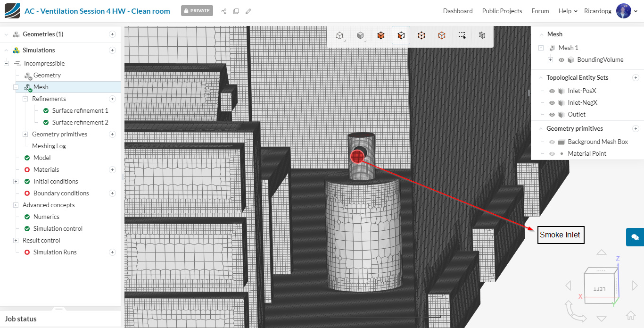Screen dimensions: 644x328
Task: Select the Model tree item
Action: [x=42, y=158]
